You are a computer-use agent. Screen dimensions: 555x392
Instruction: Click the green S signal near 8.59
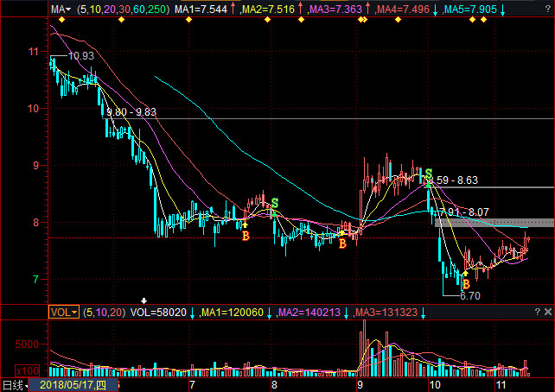(427, 175)
